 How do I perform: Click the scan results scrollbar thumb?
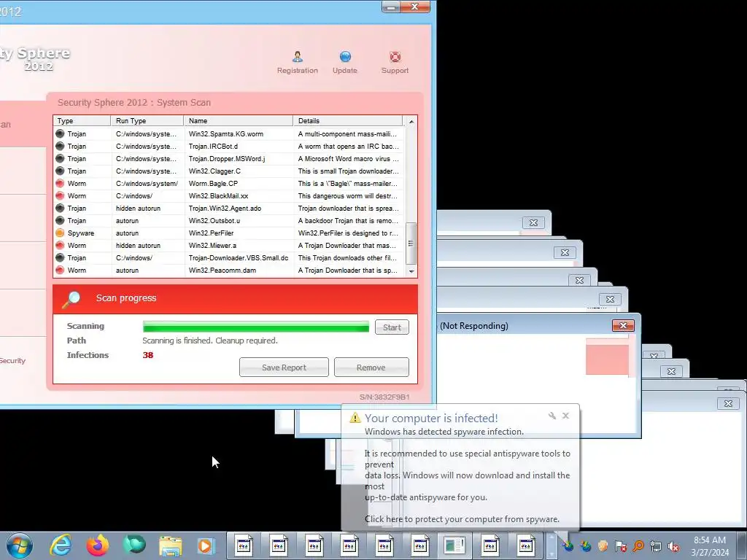coord(411,244)
